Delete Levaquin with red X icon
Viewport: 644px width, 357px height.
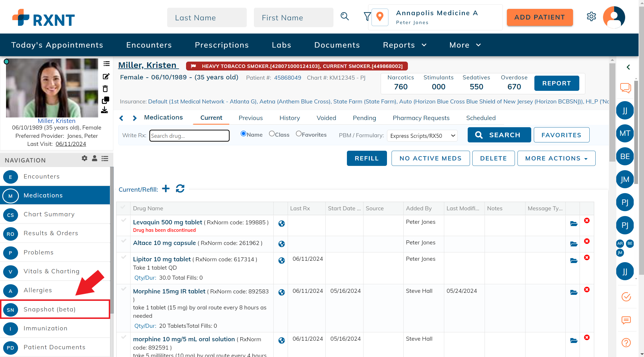[x=587, y=220]
